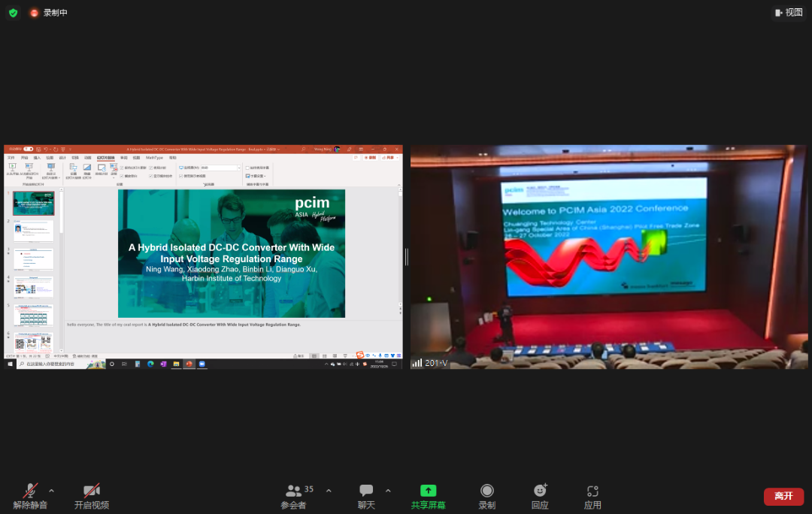Viewport: 812px width, 514px height.
Task: Expand the arrow next to 参会者
Action: (x=329, y=491)
